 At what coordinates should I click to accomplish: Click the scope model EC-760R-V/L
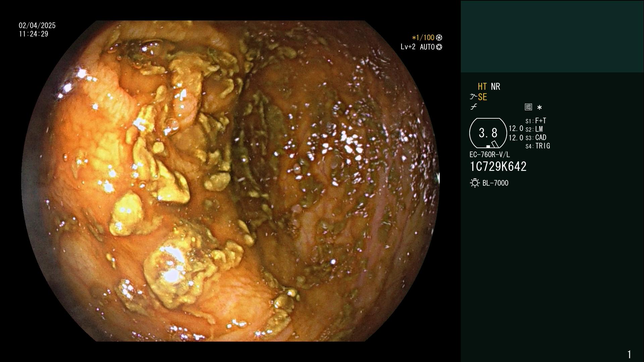(x=490, y=155)
